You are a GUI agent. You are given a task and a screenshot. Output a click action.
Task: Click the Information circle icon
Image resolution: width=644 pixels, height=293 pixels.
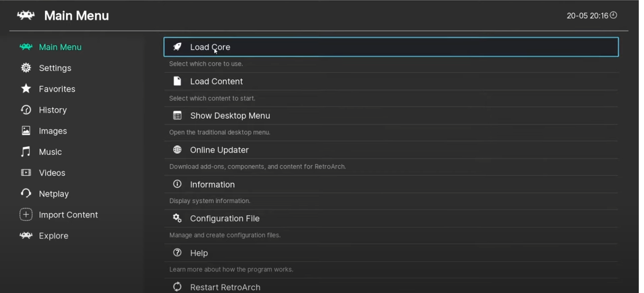pyautogui.click(x=177, y=184)
